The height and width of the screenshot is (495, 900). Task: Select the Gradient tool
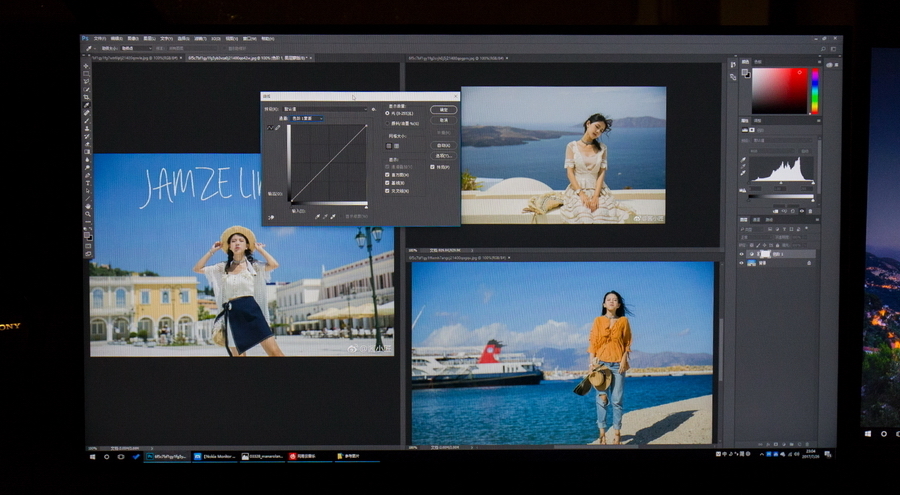86,152
